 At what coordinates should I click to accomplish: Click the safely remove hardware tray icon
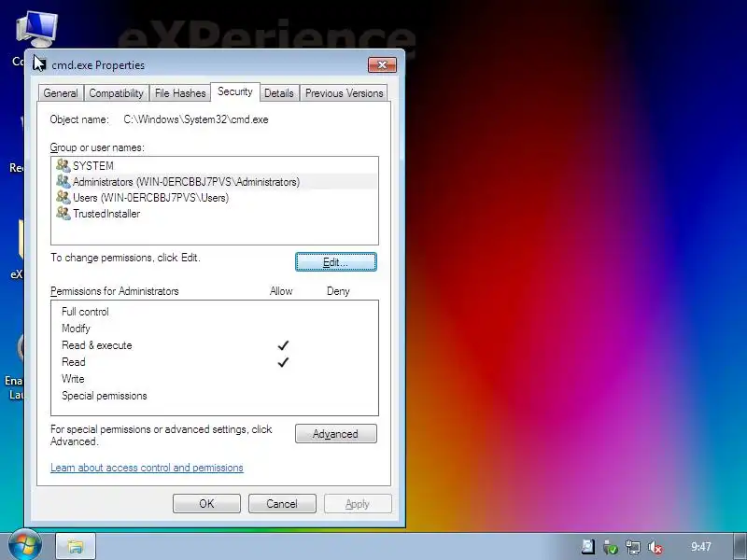click(611, 547)
